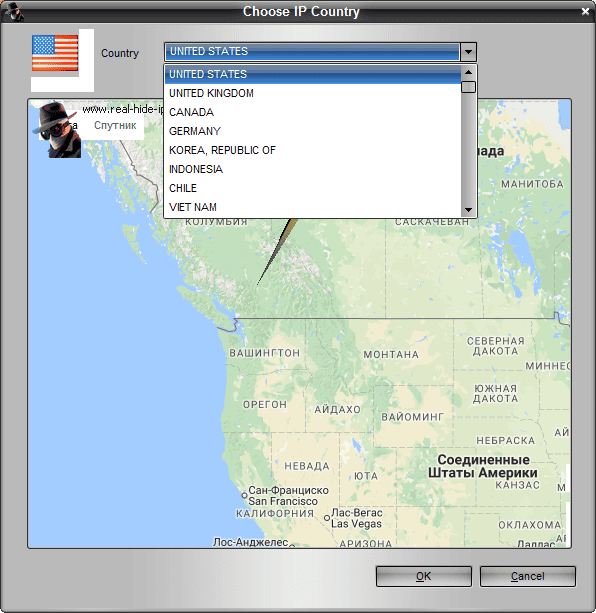Click the Cancel button

pyautogui.click(x=528, y=576)
